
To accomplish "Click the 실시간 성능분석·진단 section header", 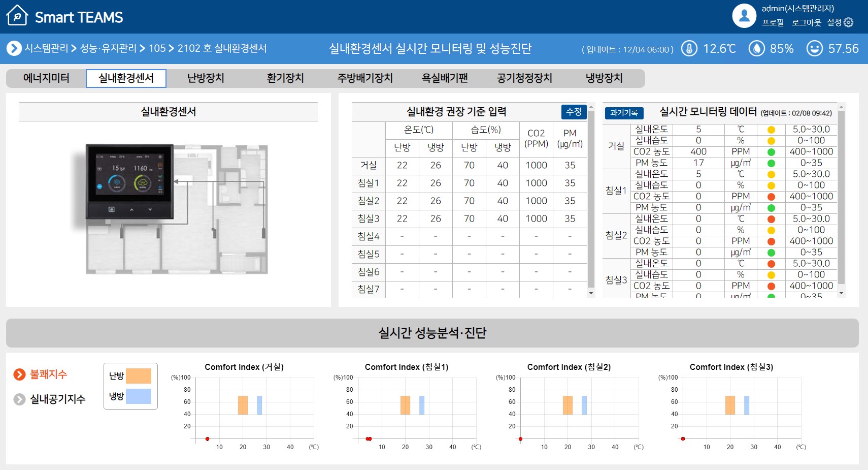I will coord(432,333).
